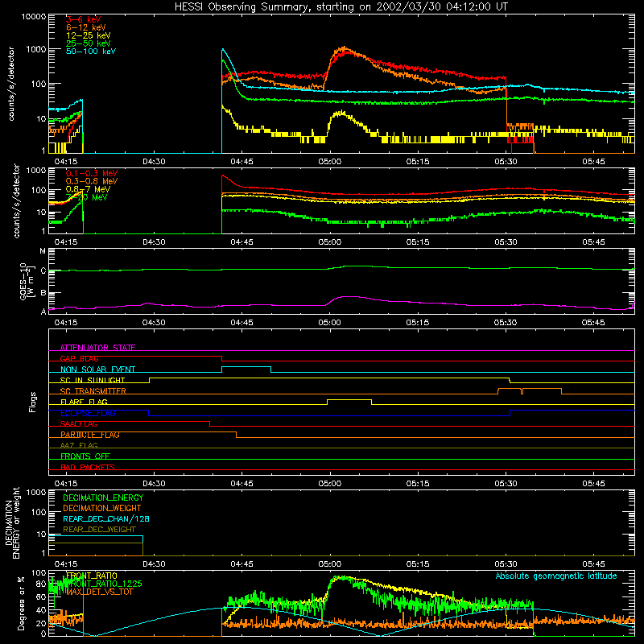Click the 6-12 keV peak near 05:02
Screen dimensions: 644x644
tap(345, 49)
